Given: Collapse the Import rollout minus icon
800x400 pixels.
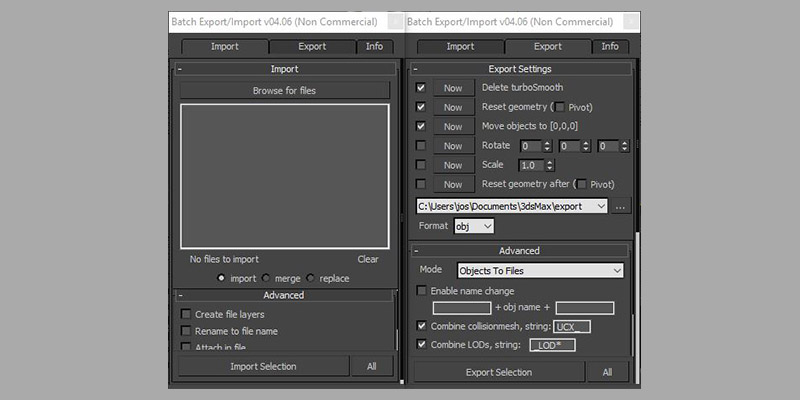Looking at the screenshot, I should pos(180,69).
